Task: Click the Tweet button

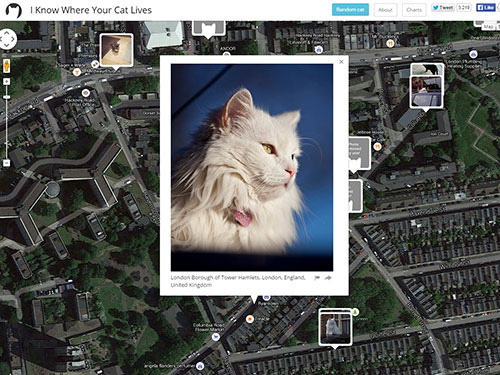Action: (x=443, y=8)
